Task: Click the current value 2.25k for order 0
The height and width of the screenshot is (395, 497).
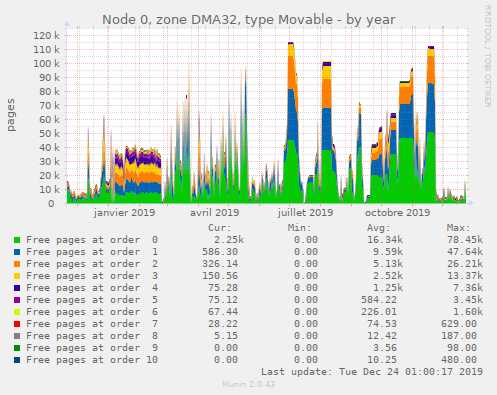Action: [x=229, y=240]
